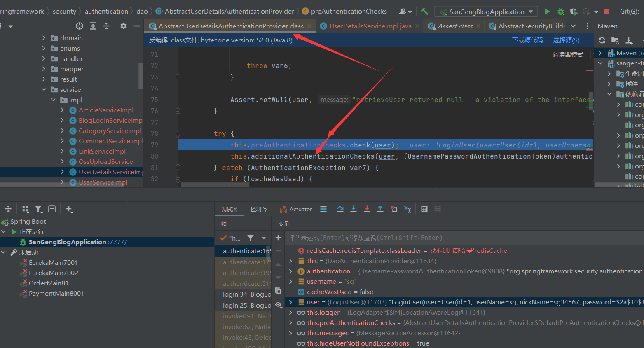
Task: Click the 下载源代码 download sources link
Action: pos(527,40)
